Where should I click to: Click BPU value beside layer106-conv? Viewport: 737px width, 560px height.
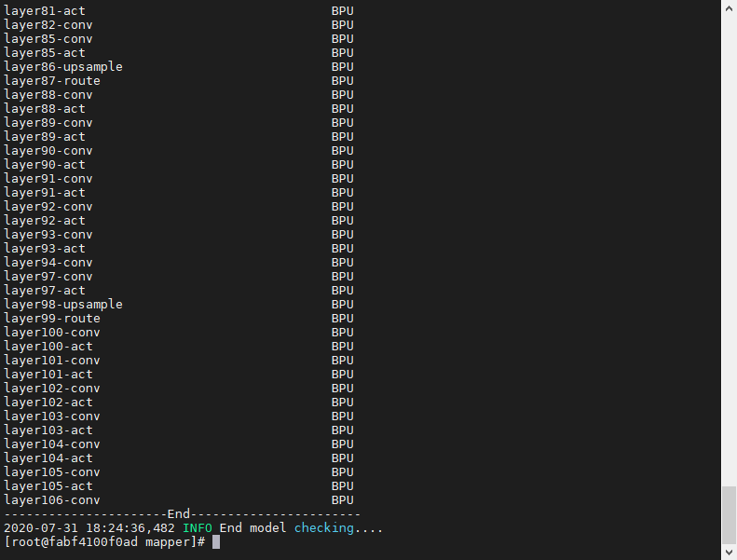click(x=342, y=500)
